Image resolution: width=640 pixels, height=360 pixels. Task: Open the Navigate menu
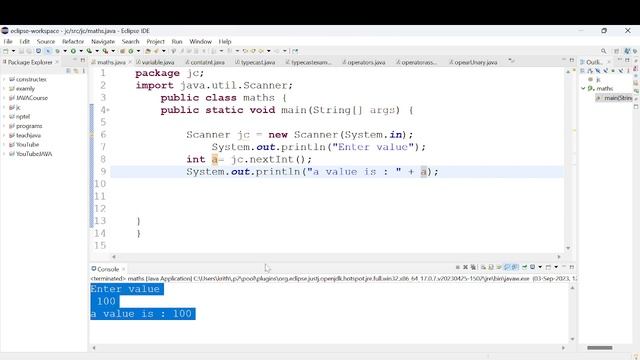point(103,41)
